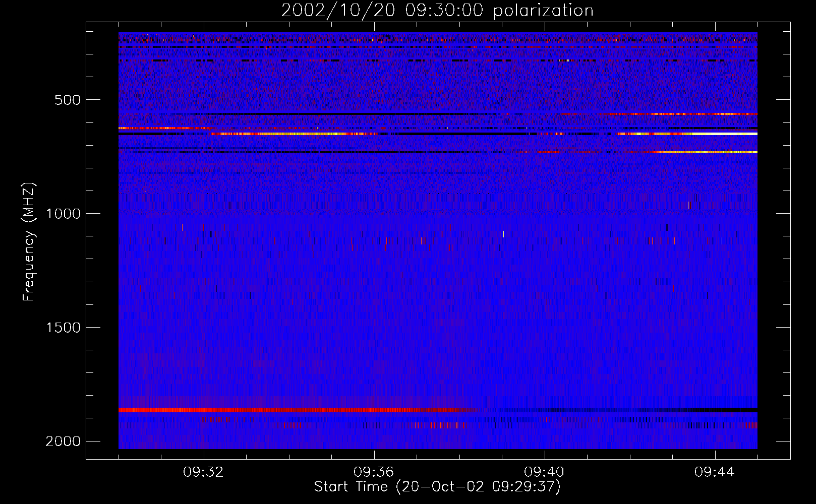This screenshot has width=816, height=504.
Task: Click the 1500 frequency tick label
Action: click(x=63, y=328)
